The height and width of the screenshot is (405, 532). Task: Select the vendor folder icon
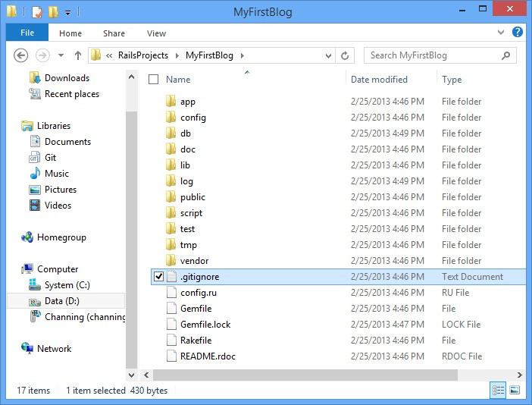pyautogui.click(x=171, y=261)
